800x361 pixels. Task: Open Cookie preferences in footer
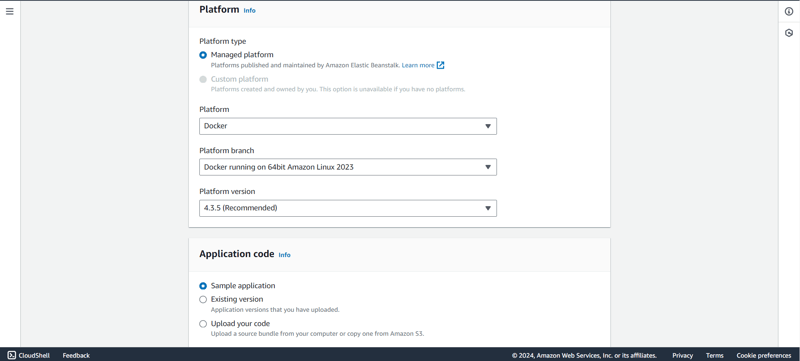click(x=764, y=355)
